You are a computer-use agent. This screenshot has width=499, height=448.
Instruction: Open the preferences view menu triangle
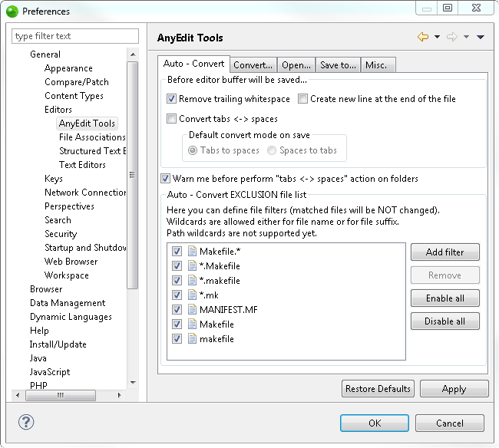click(x=481, y=37)
